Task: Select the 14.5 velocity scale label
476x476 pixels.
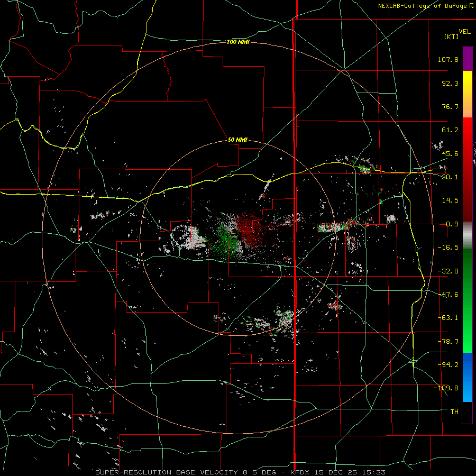Action: pyautogui.click(x=450, y=200)
